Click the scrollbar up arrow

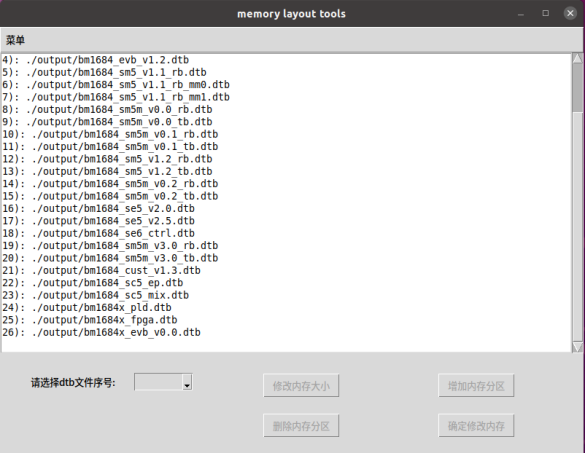(578, 59)
